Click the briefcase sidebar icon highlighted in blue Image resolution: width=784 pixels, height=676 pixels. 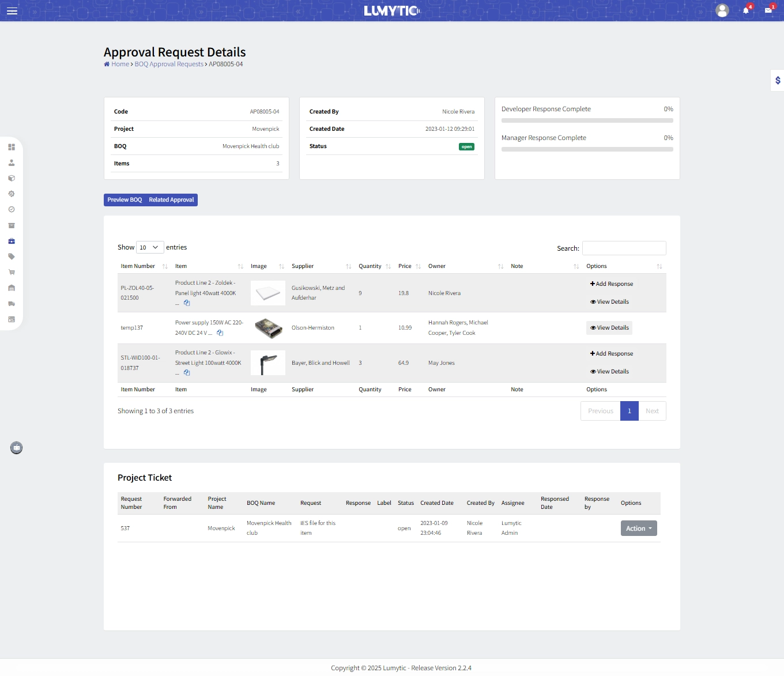point(12,241)
